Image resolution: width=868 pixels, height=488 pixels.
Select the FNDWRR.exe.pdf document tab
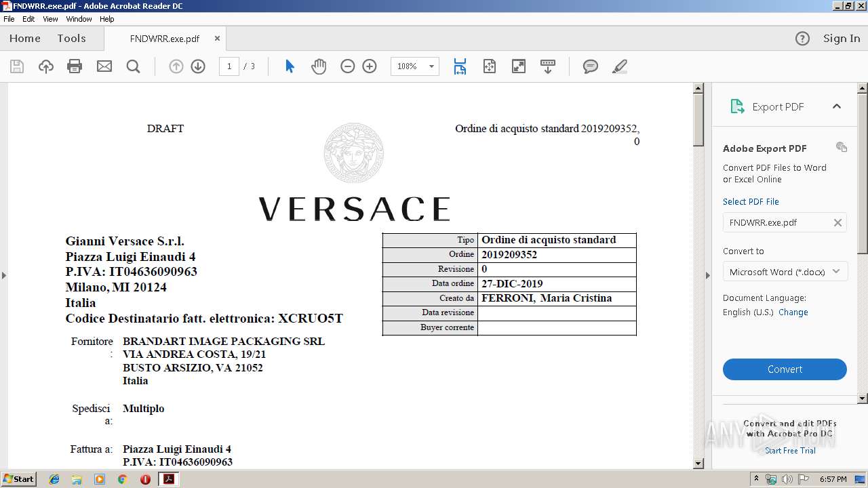click(165, 39)
